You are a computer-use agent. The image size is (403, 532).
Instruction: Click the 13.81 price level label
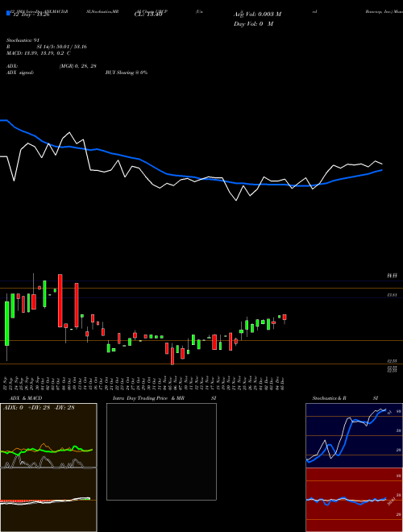click(x=393, y=295)
